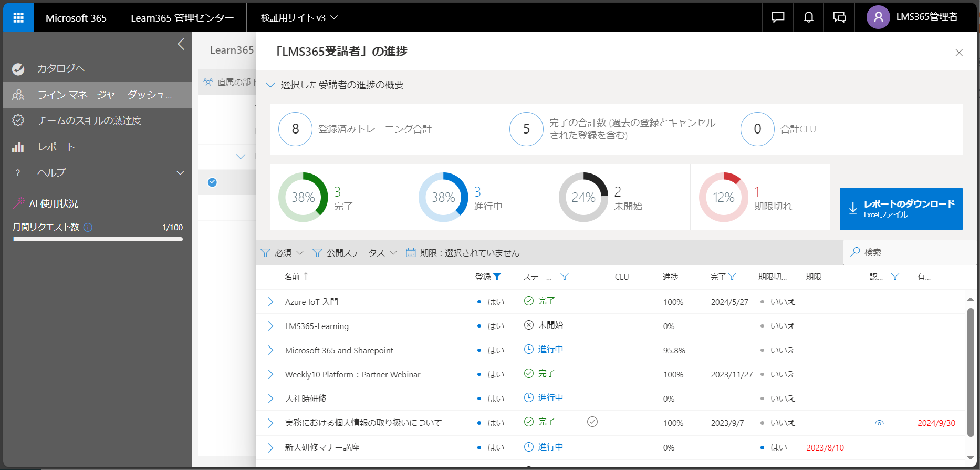Viewport: 980px width, 470px height.
Task: Click the table scroll down arrow
Action: click(971, 457)
